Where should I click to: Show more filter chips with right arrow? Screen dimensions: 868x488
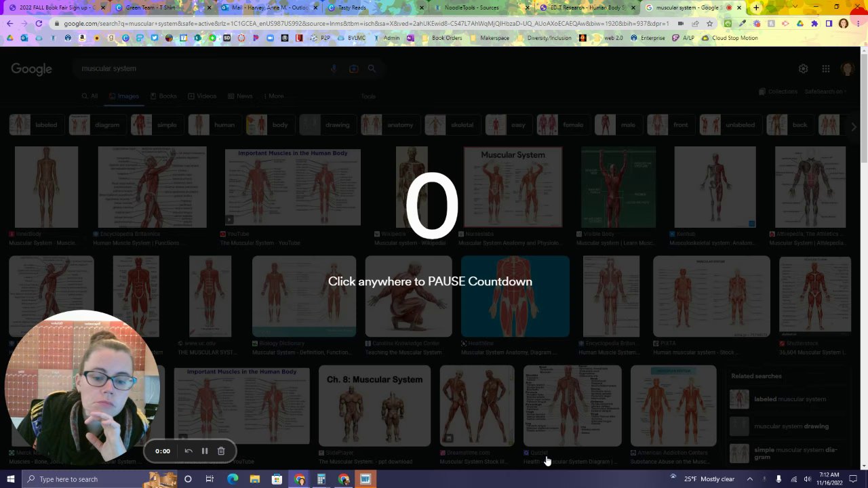click(854, 126)
